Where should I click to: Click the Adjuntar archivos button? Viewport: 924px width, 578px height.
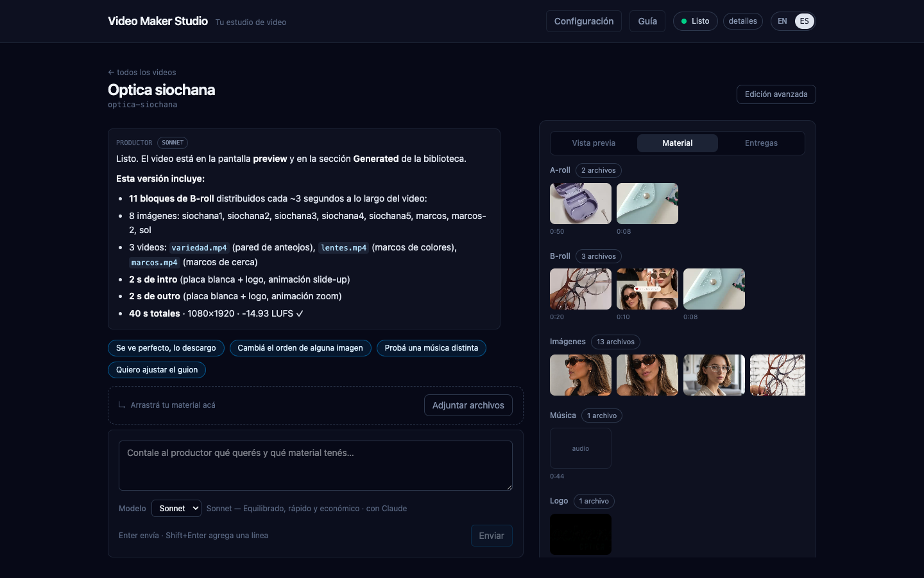pos(468,405)
